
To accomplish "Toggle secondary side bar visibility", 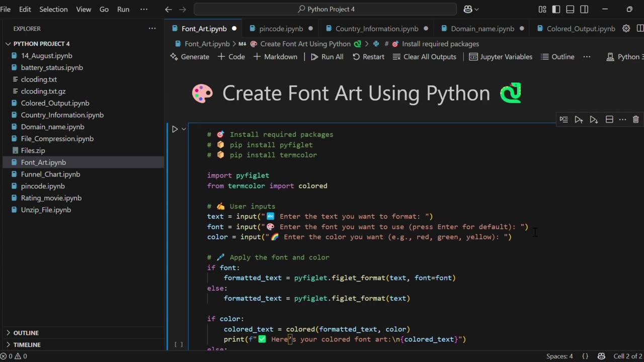I will click(584, 9).
